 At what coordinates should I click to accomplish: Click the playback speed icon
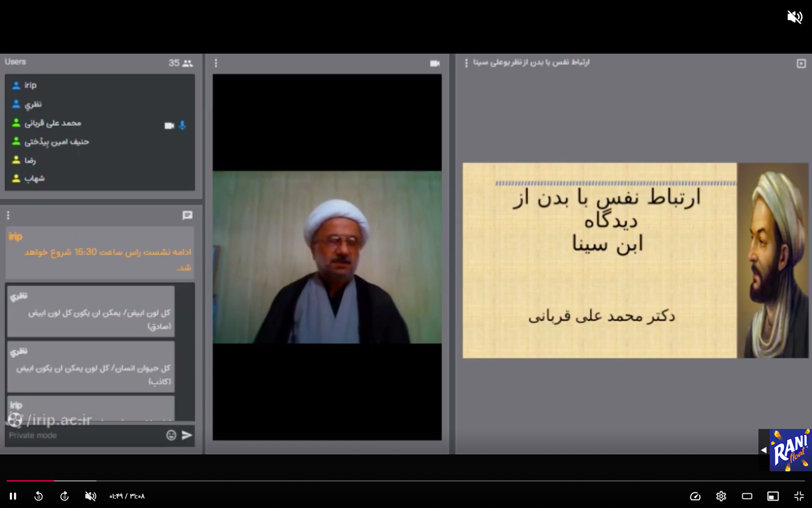pyautogui.click(x=695, y=496)
